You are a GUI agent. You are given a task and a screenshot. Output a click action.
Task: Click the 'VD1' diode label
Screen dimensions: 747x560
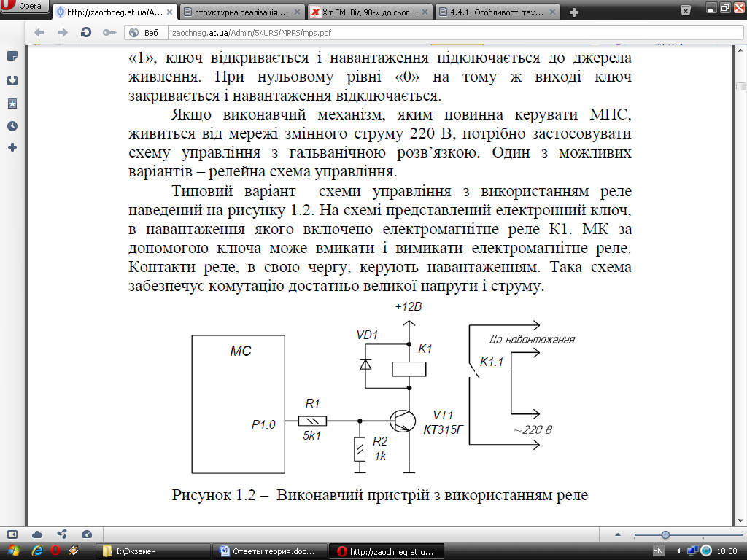tap(368, 335)
